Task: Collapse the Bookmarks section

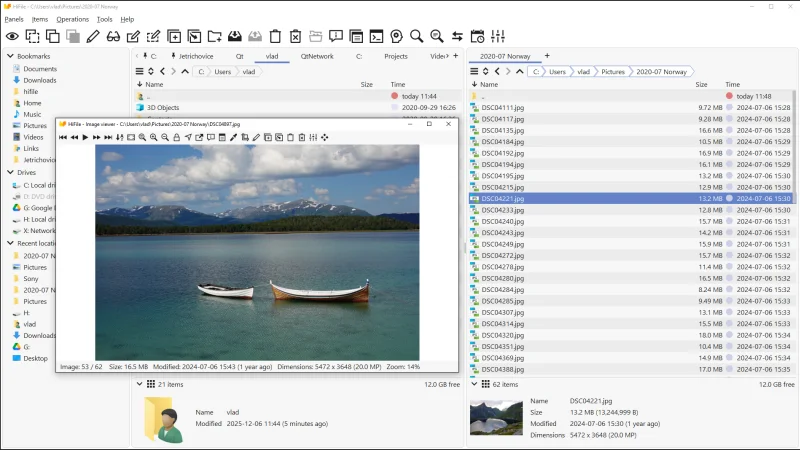Action: point(10,56)
